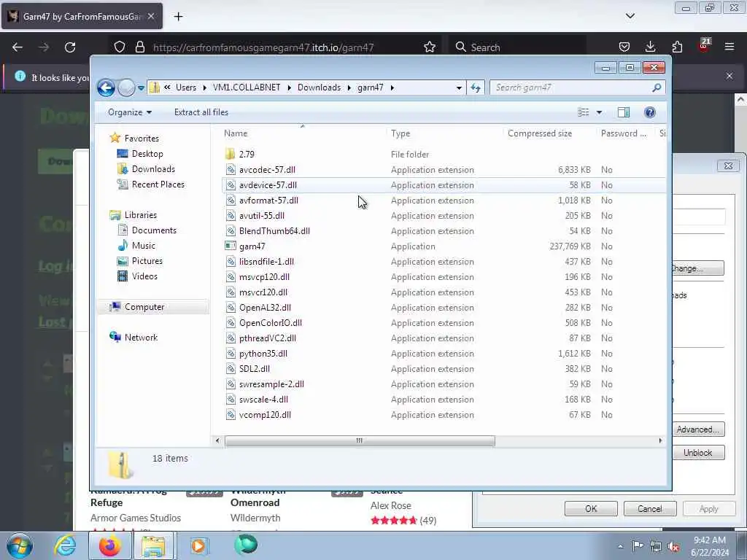Go back with Explorer's blue back arrow
This screenshot has height=560, width=747.
pyautogui.click(x=106, y=87)
